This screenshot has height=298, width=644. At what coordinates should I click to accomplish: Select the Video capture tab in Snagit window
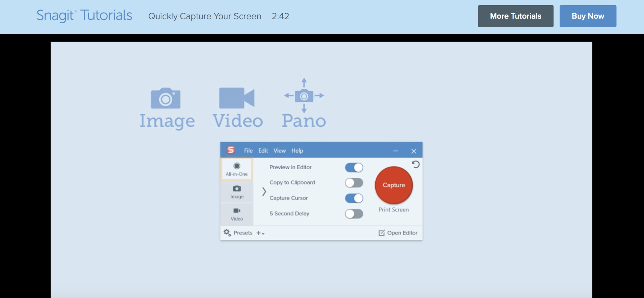click(x=237, y=214)
